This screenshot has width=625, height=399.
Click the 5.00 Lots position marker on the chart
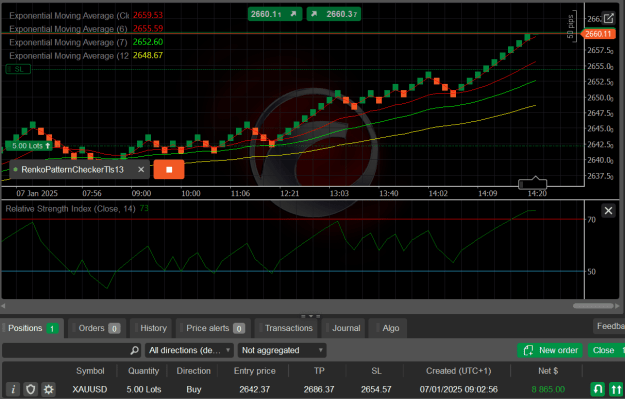29,145
